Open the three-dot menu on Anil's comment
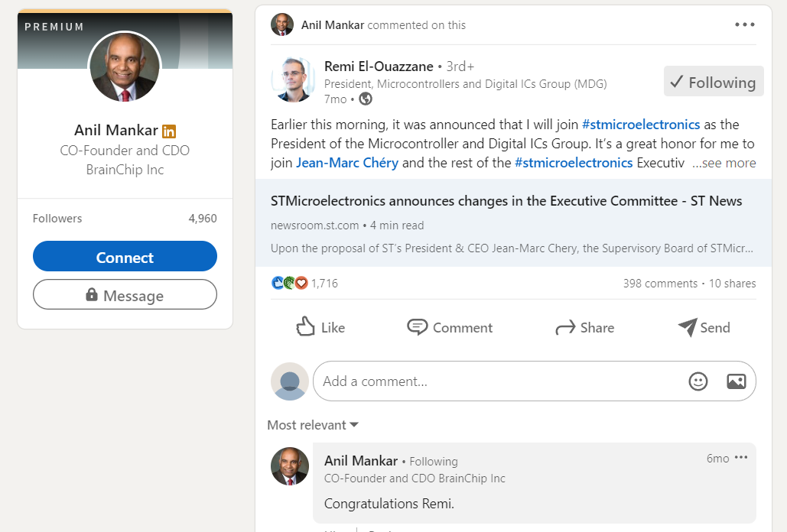This screenshot has width=787, height=532. coord(741,457)
